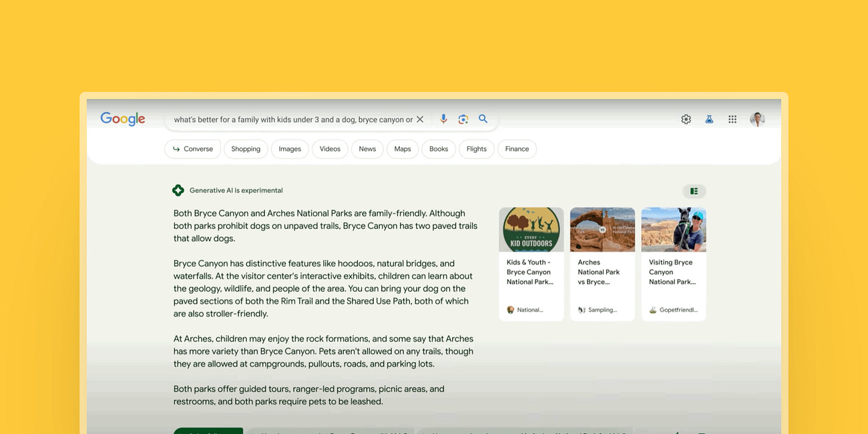Image resolution: width=868 pixels, height=434 pixels.
Task: Select the Converse chip
Action: pos(192,149)
